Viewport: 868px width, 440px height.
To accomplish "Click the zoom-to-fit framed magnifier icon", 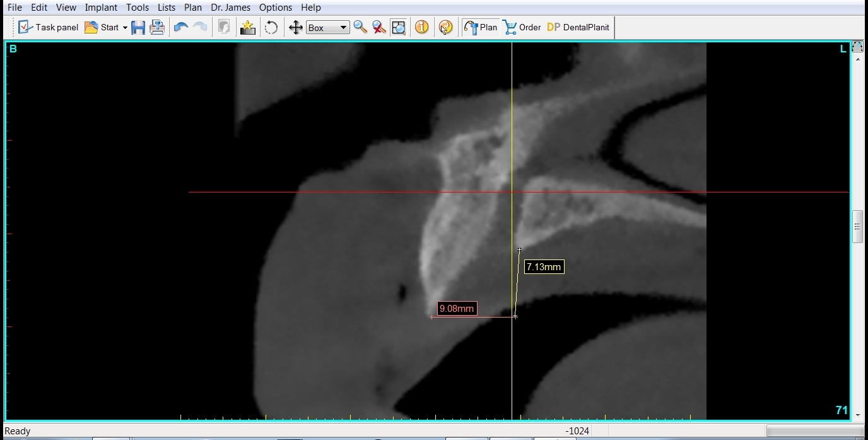I will click(x=399, y=27).
